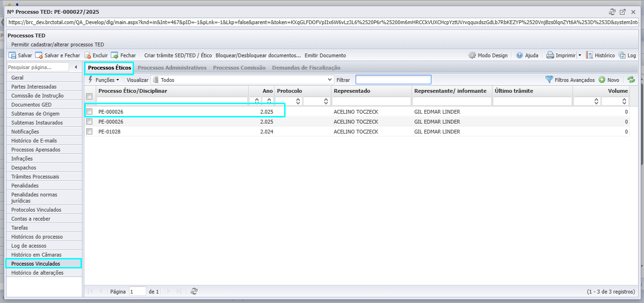Go to previous page in the pager

[100, 292]
